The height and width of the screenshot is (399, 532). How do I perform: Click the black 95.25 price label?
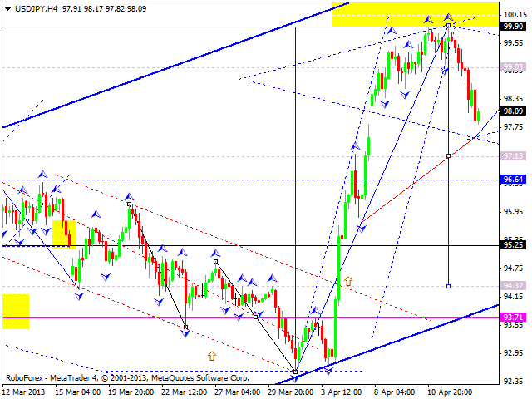pyautogui.click(x=513, y=245)
